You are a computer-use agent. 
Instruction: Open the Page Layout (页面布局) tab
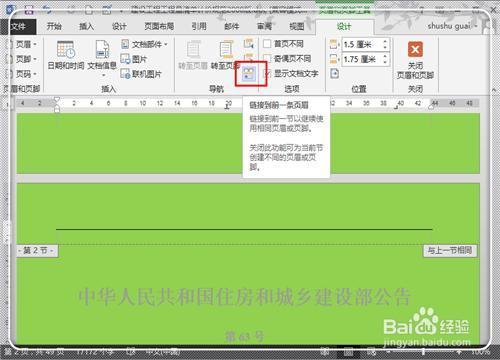159,26
